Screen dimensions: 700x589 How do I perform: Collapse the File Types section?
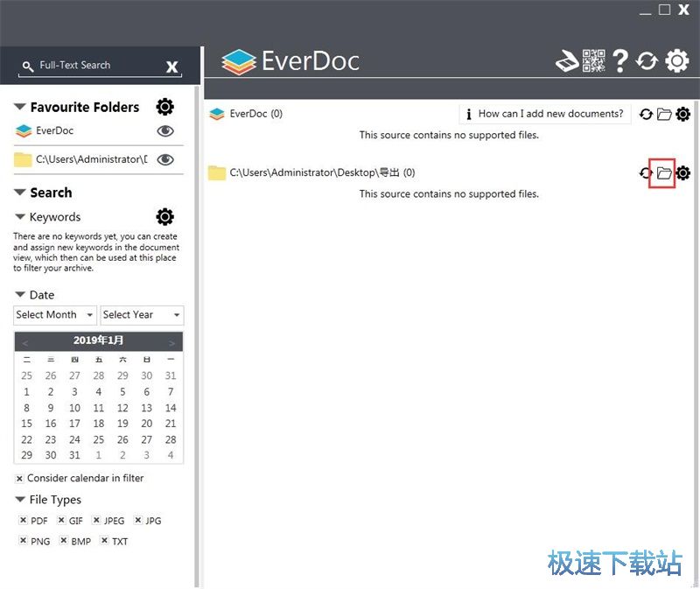coord(20,499)
